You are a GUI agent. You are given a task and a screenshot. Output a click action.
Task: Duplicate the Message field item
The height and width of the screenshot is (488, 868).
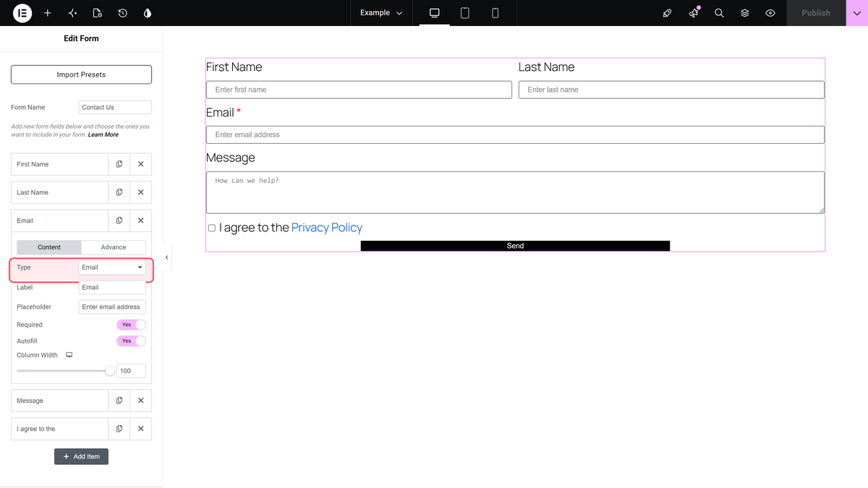click(x=119, y=401)
